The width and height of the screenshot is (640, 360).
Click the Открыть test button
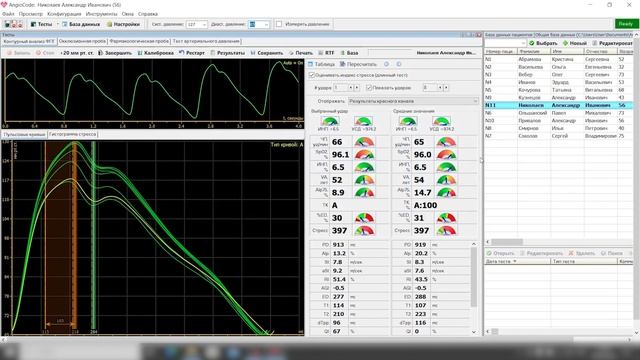(x=501, y=253)
